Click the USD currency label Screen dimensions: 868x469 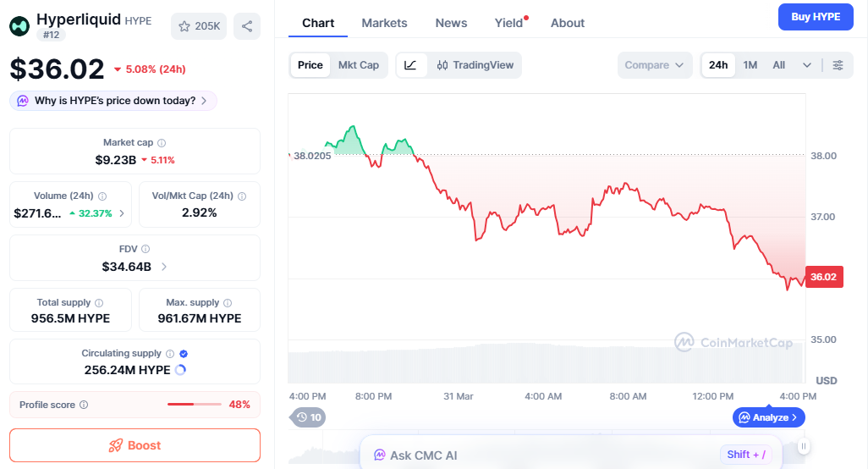[x=826, y=381]
